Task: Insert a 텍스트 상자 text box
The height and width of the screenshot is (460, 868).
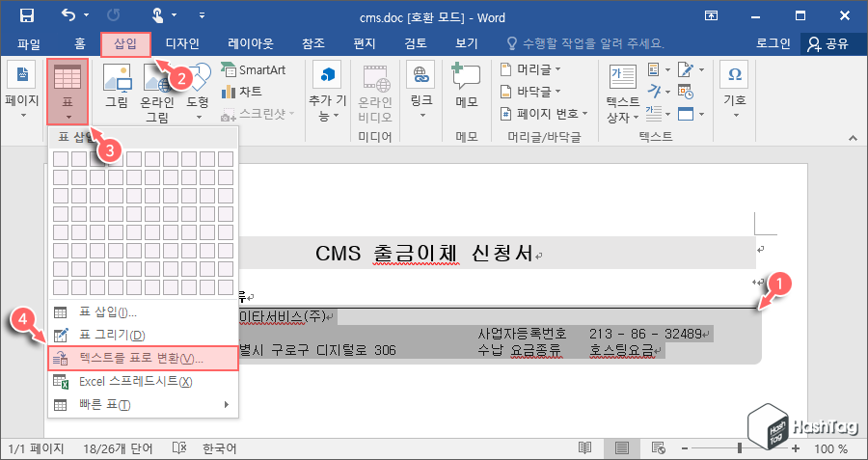Action: click(x=623, y=93)
